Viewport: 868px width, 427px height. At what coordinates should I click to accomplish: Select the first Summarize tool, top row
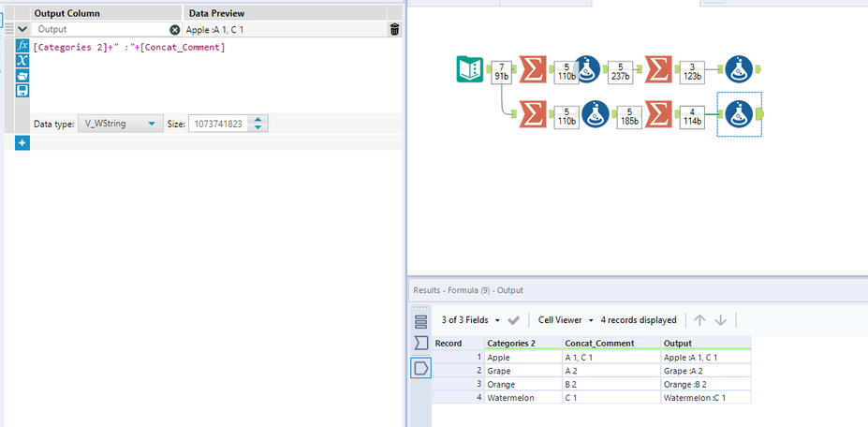533,69
